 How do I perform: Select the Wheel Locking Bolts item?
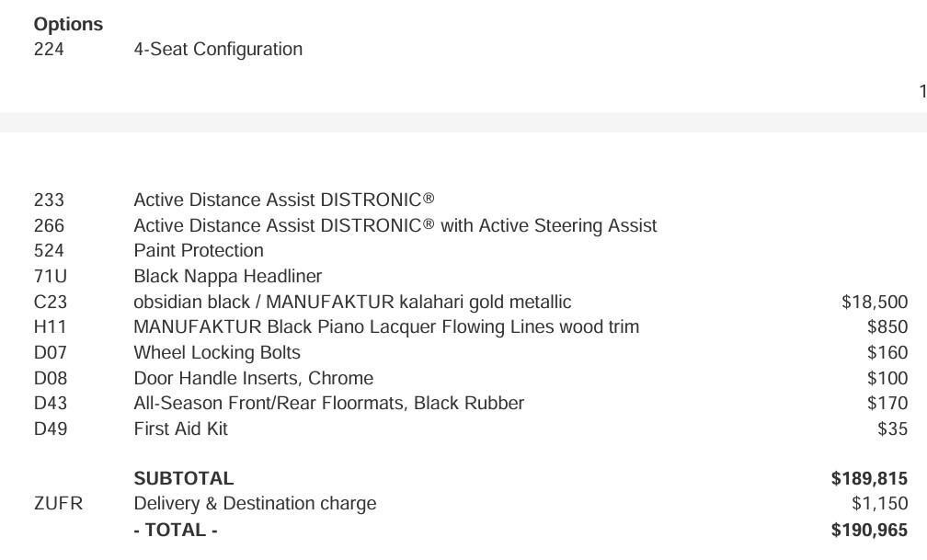[217, 352]
